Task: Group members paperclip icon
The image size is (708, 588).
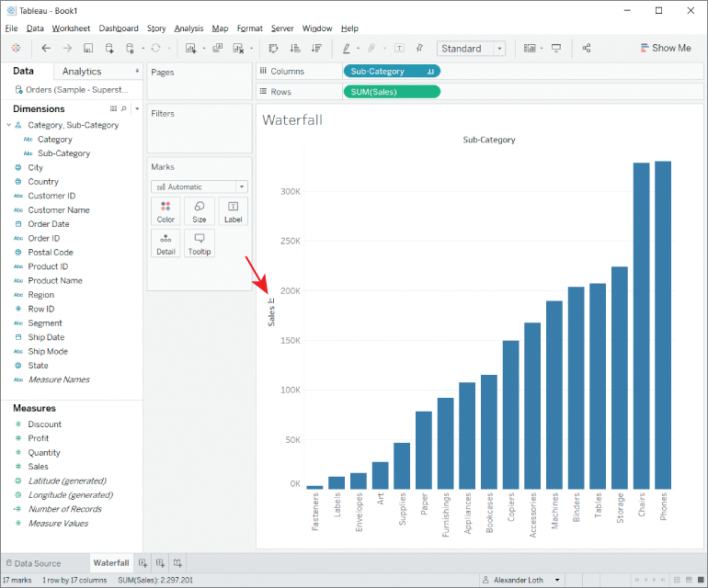Action: tap(371, 48)
